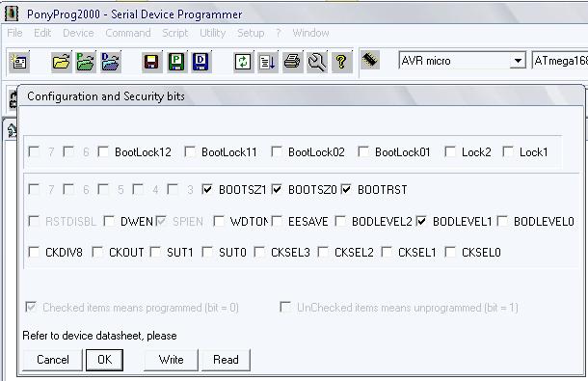This screenshot has width=588, height=381.
Task: Open the File menu
Action: point(14,33)
